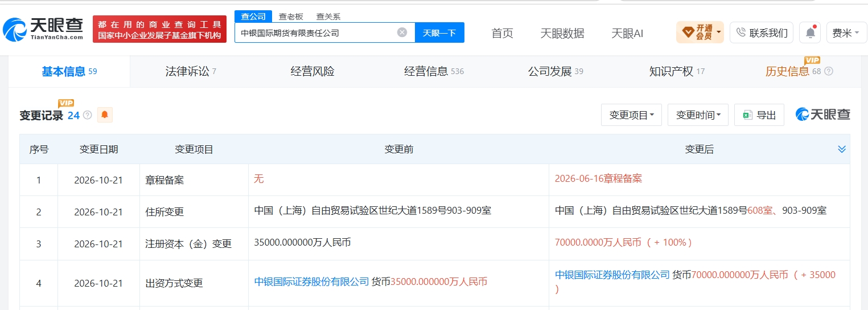Click the red 无 text in row 1
This screenshot has height=310, width=868.
pos(259,178)
